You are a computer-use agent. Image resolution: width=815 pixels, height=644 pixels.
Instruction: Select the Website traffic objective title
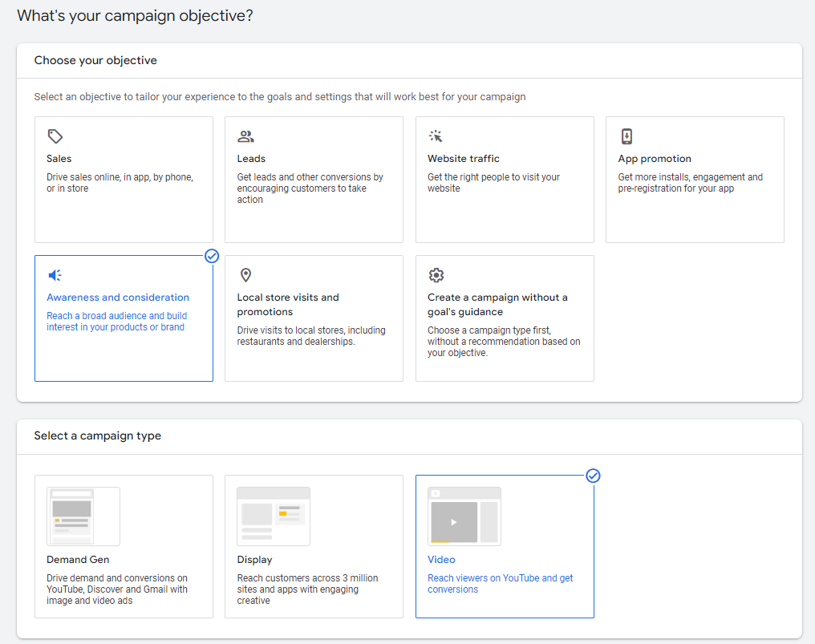463,159
